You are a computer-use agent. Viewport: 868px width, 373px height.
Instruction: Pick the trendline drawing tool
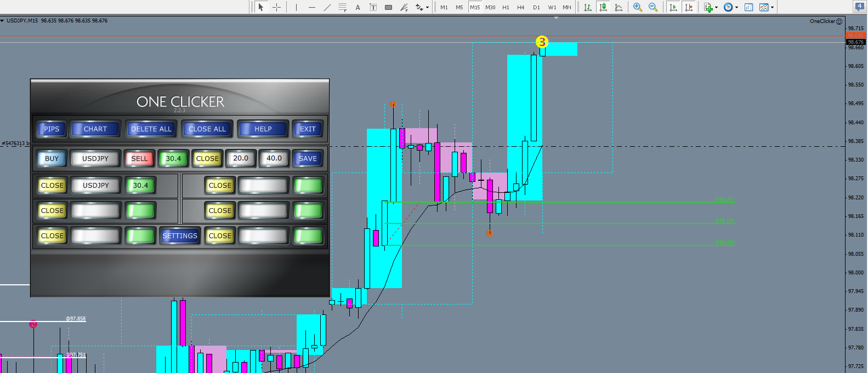(x=327, y=7)
